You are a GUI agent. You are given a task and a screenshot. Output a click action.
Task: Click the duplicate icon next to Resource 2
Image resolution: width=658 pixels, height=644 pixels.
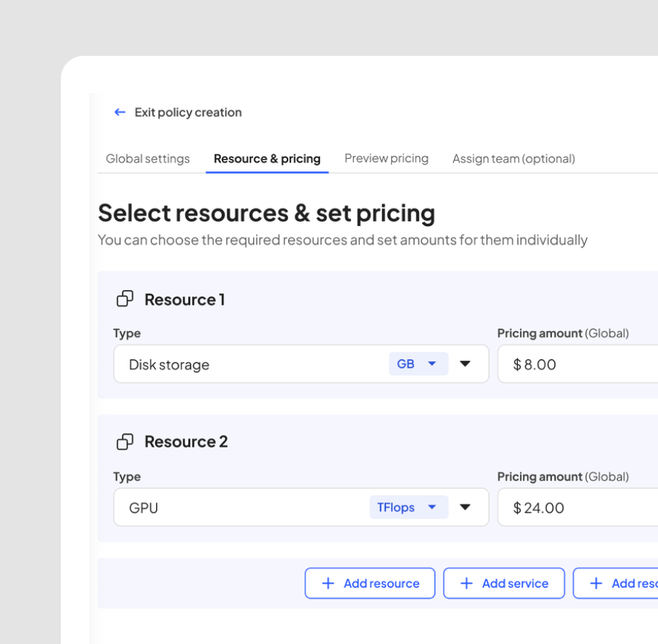[x=125, y=442]
